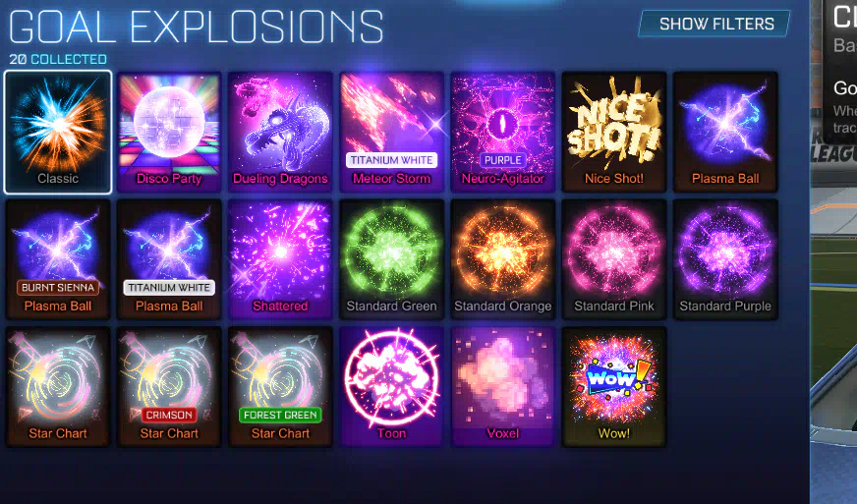Viewport: 857px width, 504px height.
Task: Choose the Toon goal explosion
Action: tap(391, 386)
